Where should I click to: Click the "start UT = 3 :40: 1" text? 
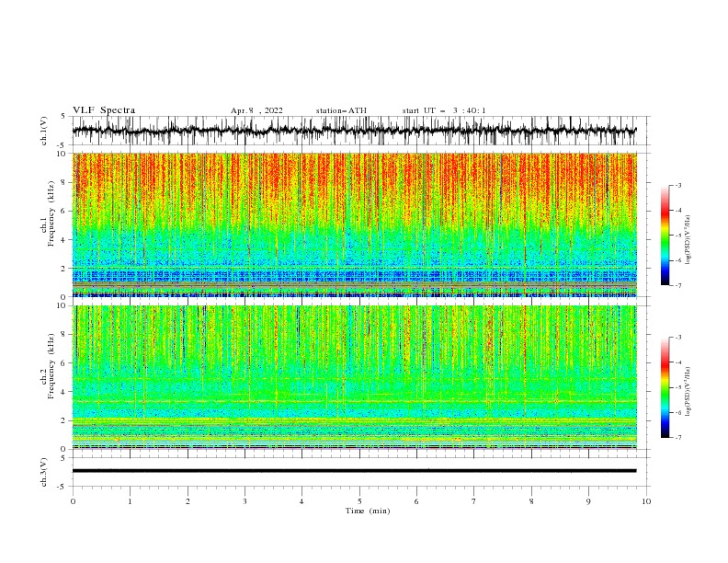pyautogui.click(x=444, y=110)
